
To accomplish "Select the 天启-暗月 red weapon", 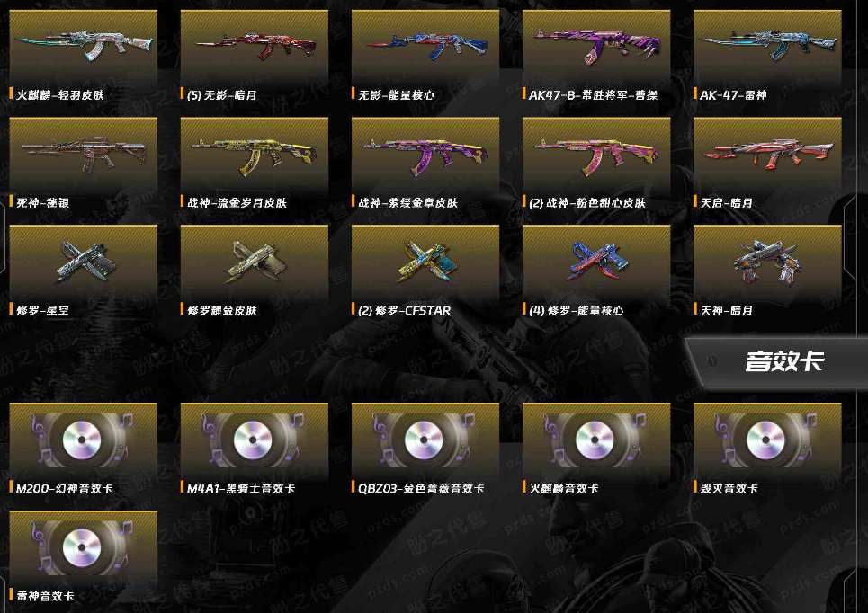I will (x=768, y=155).
